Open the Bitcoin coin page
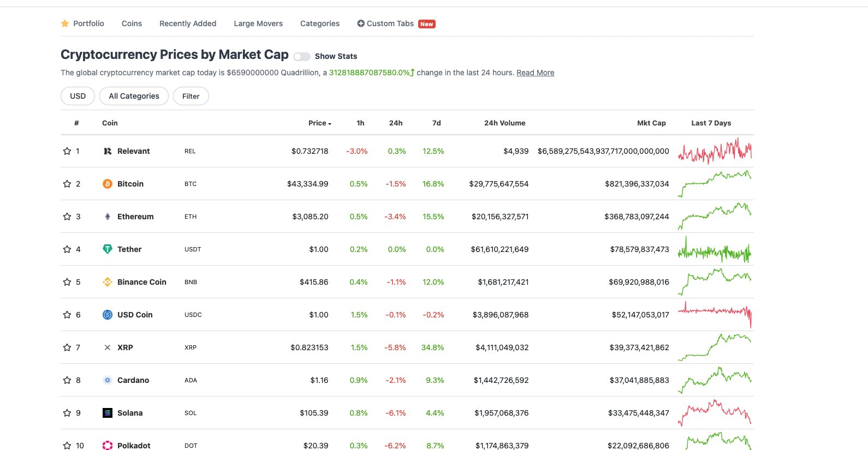This screenshot has height=450, width=868. point(130,184)
